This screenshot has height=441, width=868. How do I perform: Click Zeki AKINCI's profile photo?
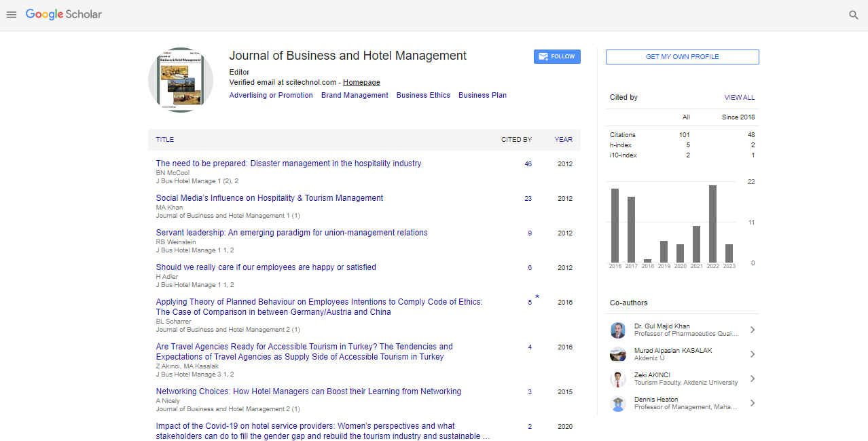(618, 379)
